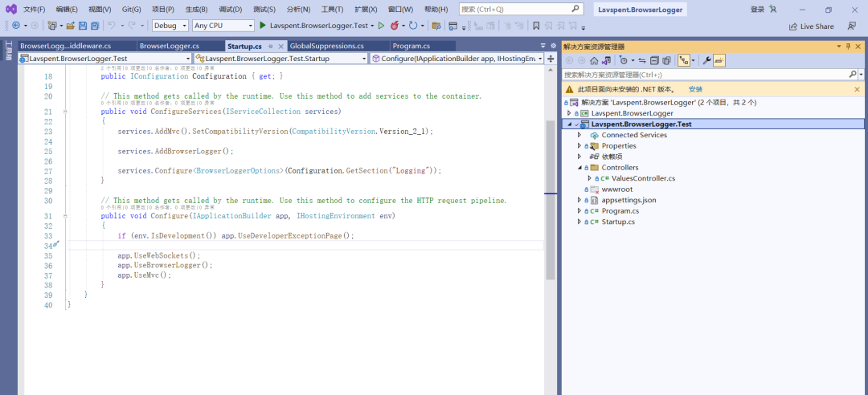The width and height of the screenshot is (868, 395).
Task: Open Live Share from toolbar
Action: coord(811,26)
